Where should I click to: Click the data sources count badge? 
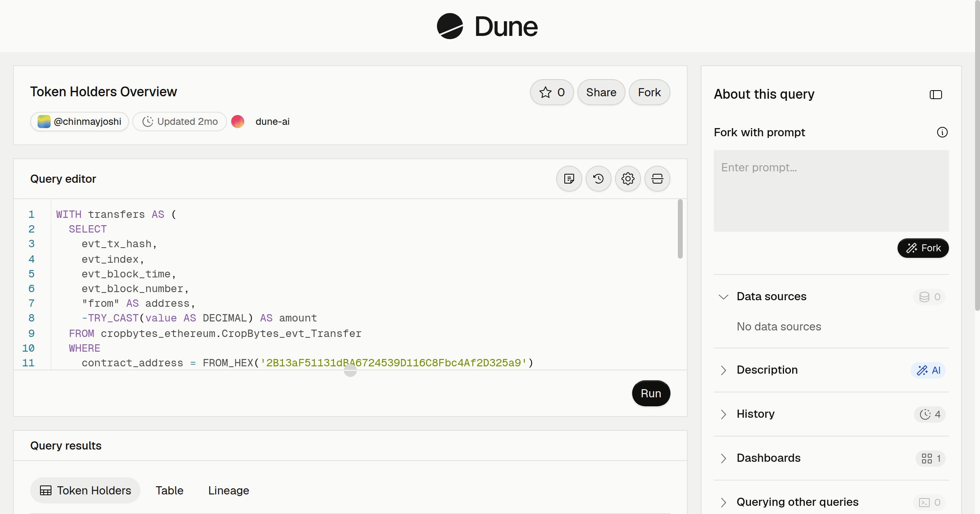click(x=929, y=297)
